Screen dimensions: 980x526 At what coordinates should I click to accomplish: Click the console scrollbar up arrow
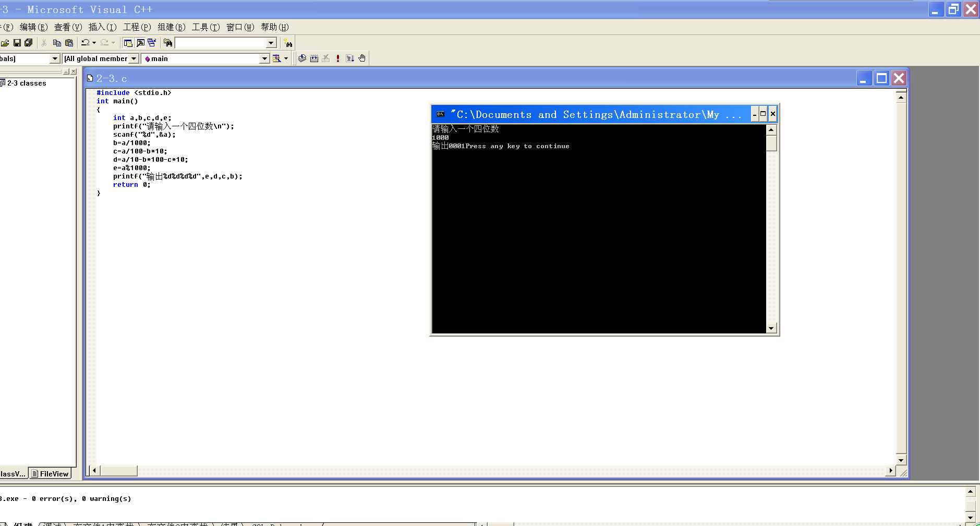click(771, 129)
